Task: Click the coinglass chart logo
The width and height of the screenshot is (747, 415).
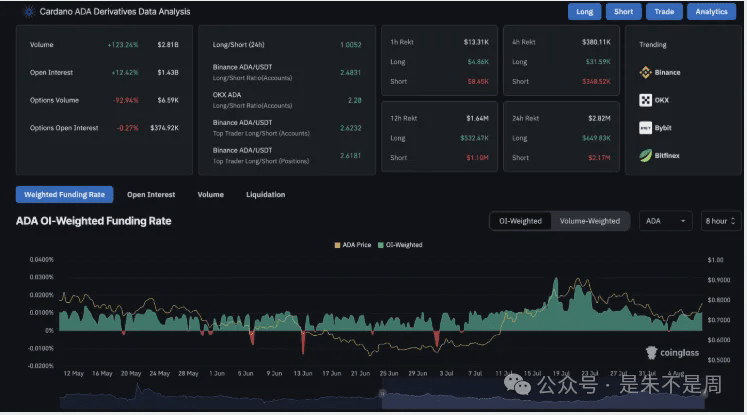Action: click(672, 353)
